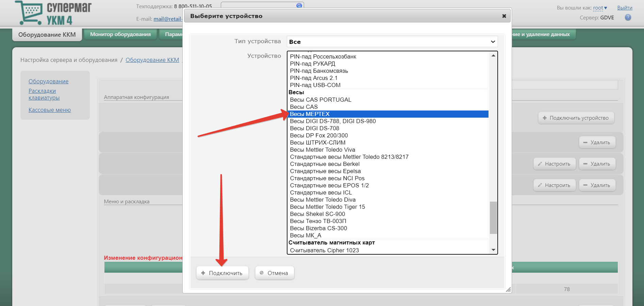Select Весы Bizerba CS-300
644x306 pixels.
point(388,228)
